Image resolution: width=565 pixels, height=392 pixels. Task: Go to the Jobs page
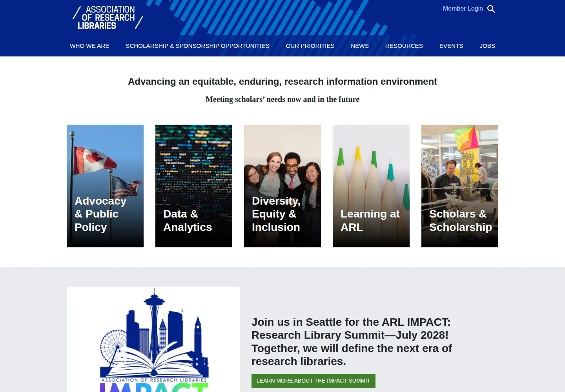coord(487,46)
